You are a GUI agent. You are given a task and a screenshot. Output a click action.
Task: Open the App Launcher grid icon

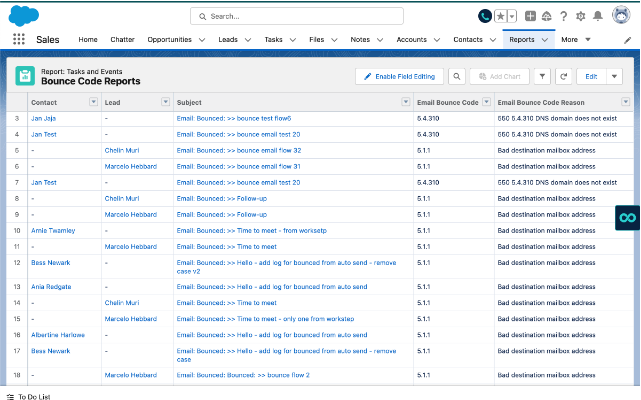pos(19,39)
